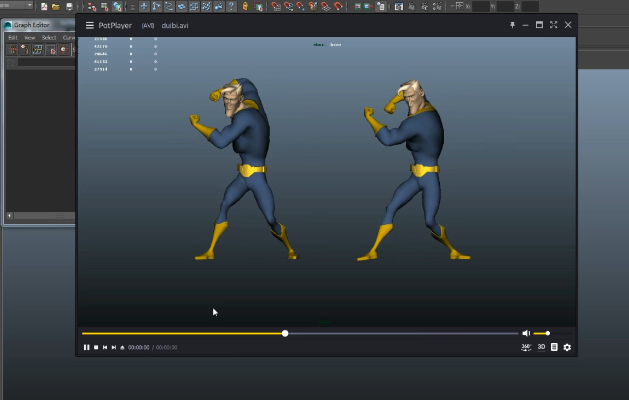
Task: Stop the video playback
Action: coord(96,347)
